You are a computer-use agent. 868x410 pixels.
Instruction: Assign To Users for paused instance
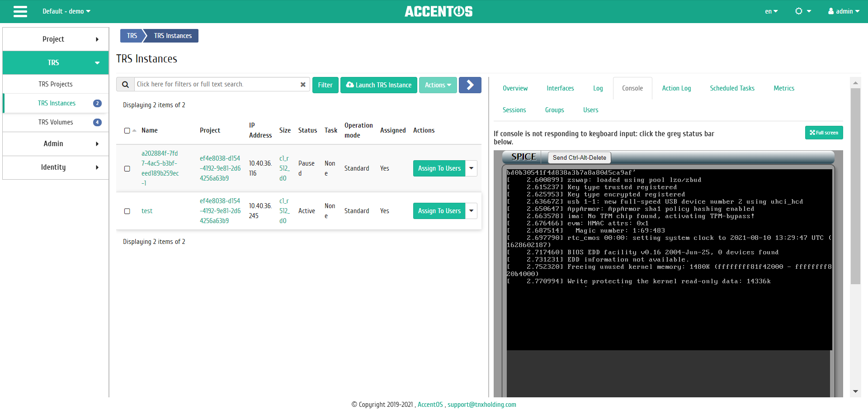(x=439, y=168)
